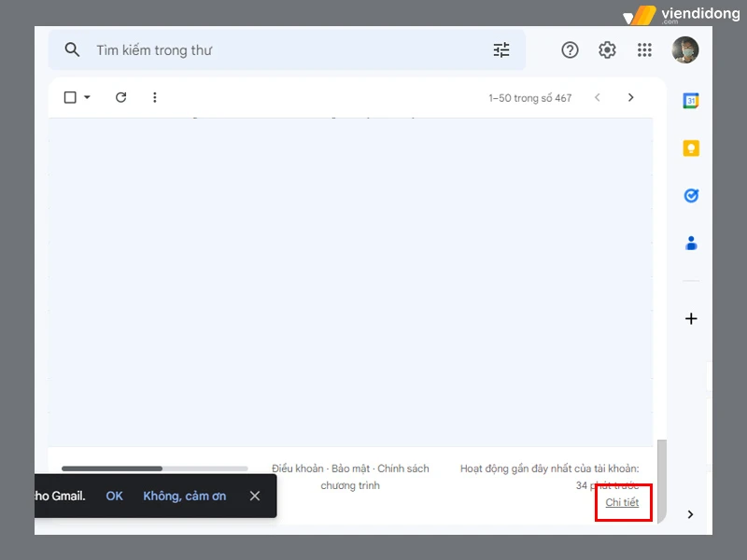This screenshot has width=747, height=560.
Task: Show advanced search options
Action: click(501, 49)
